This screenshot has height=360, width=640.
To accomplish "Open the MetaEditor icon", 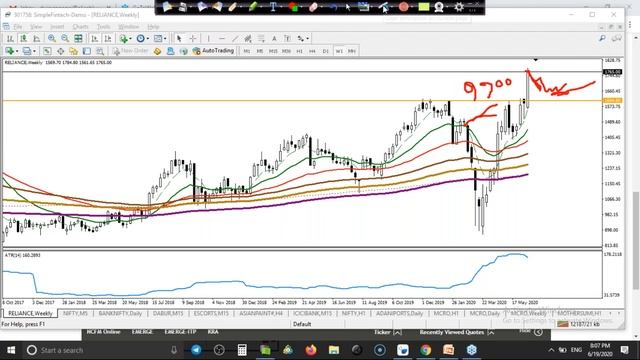I will coord(157,51).
